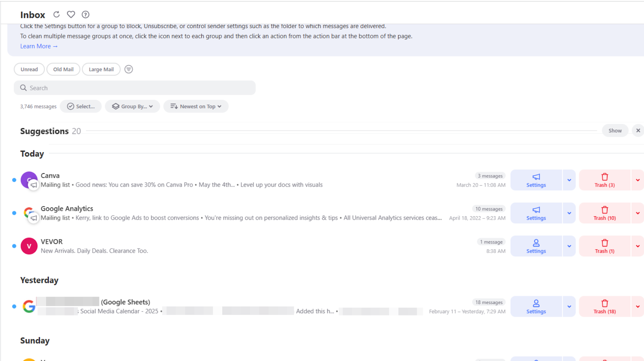
Task: Click the Suggestions heading
Action: [44, 131]
